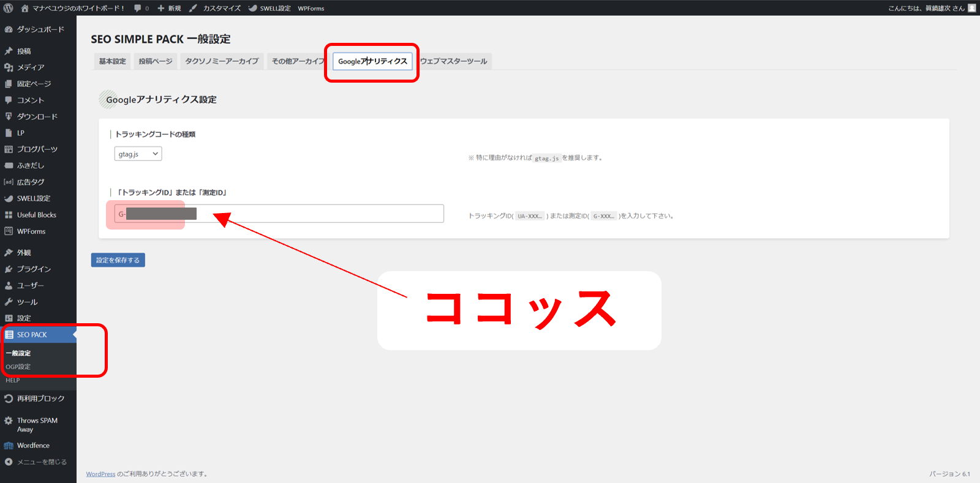Switch to the 投稿ページ tab
The width and height of the screenshot is (980, 483).
pos(156,61)
